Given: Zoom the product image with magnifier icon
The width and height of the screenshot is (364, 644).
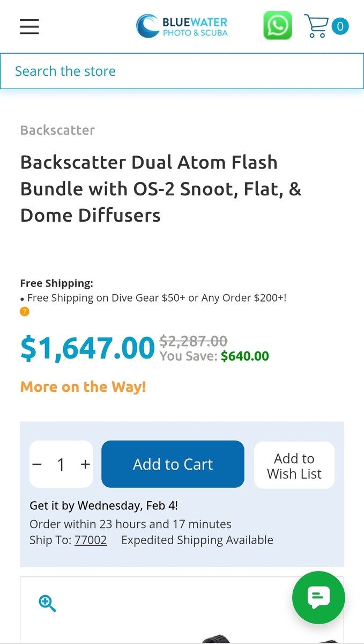Looking at the screenshot, I should pos(47,603).
